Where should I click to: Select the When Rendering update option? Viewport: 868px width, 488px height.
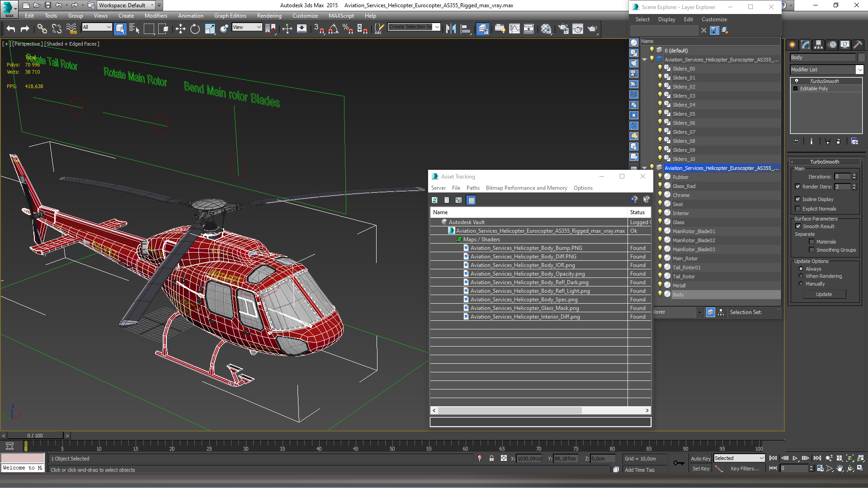(x=801, y=276)
